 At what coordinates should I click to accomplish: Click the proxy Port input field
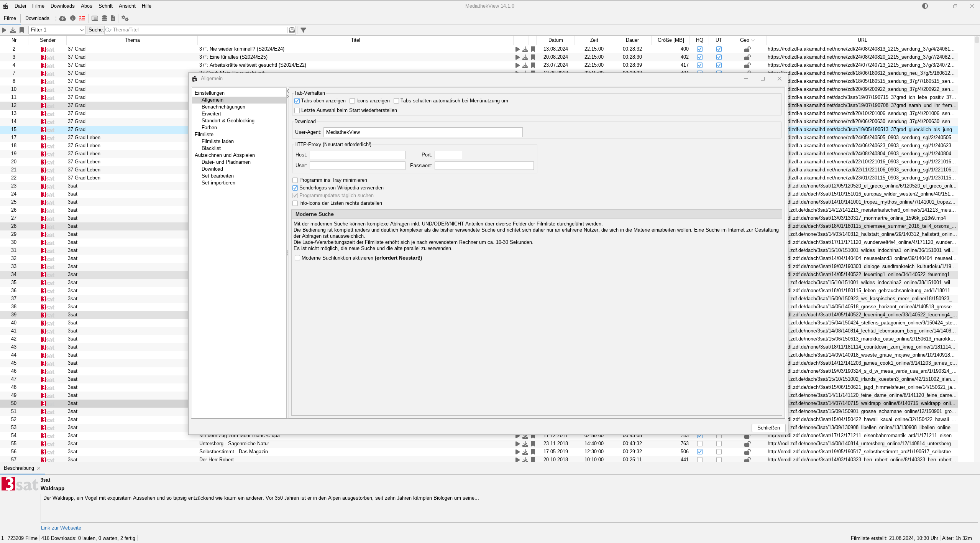[x=448, y=155]
